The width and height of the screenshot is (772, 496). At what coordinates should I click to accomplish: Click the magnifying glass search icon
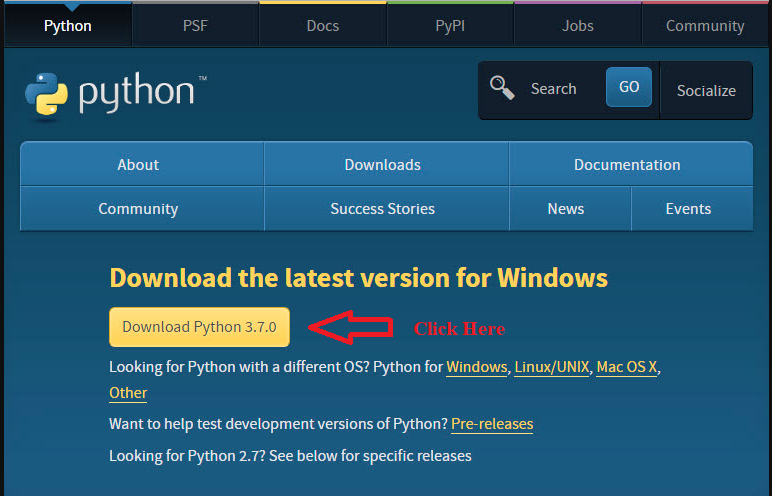502,88
